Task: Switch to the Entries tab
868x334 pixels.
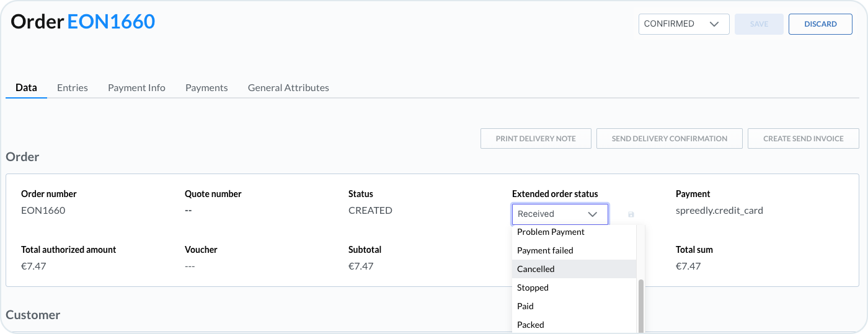Action: coord(73,88)
